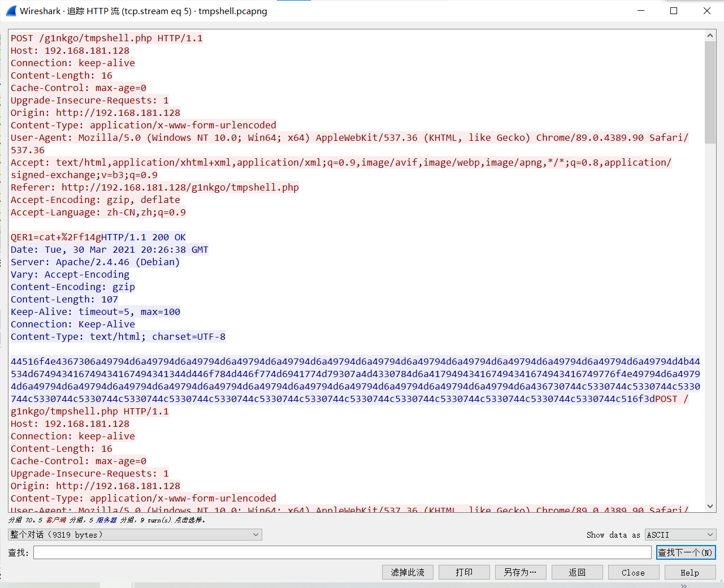Screen dimensions: 724x588
Task: Click the POST /g1nkgo/tmpshell.php request line
Action: pyautogui.click(x=107, y=38)
